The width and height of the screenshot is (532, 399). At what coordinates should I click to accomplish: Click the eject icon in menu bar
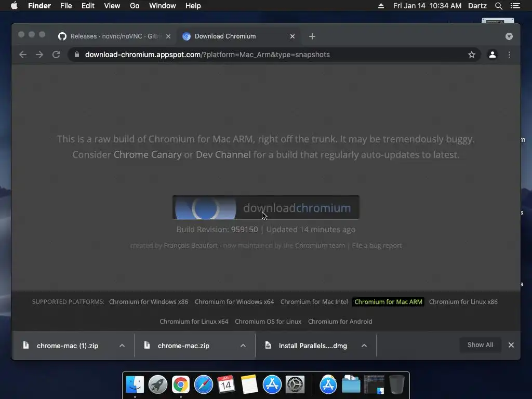381,6
